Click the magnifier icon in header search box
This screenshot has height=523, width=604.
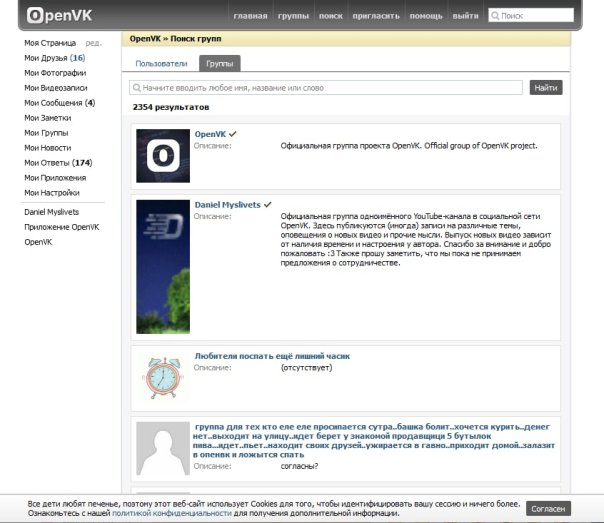tap(495, 16)
